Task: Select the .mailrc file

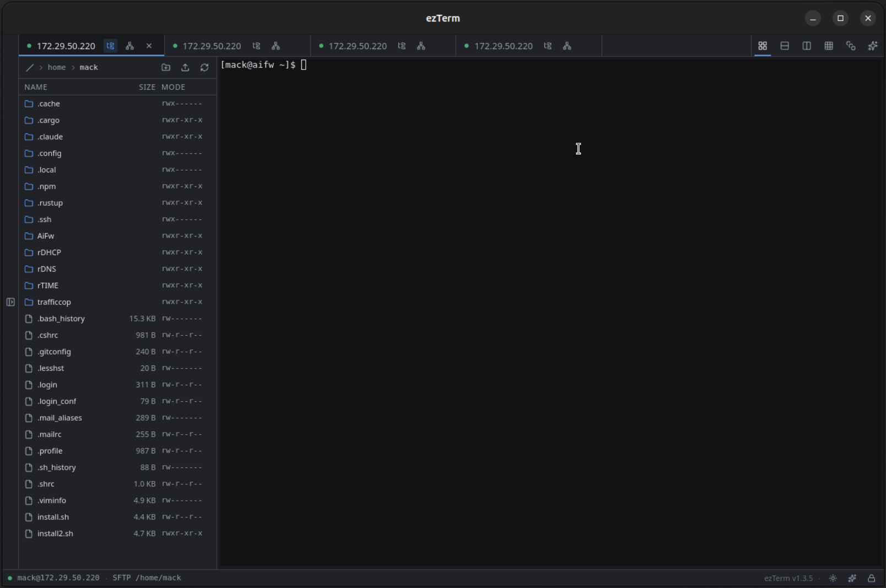Action: click(118, 434)
